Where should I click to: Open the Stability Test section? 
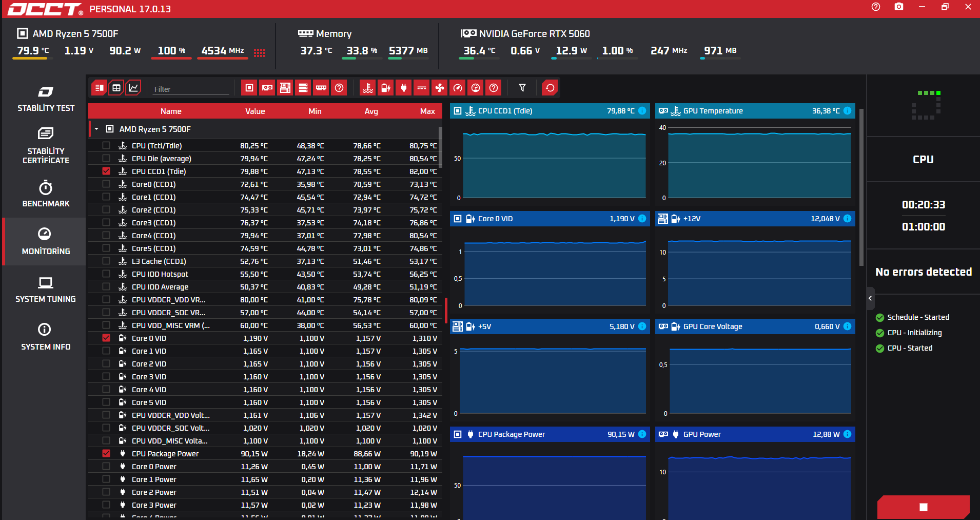(46, 99)
